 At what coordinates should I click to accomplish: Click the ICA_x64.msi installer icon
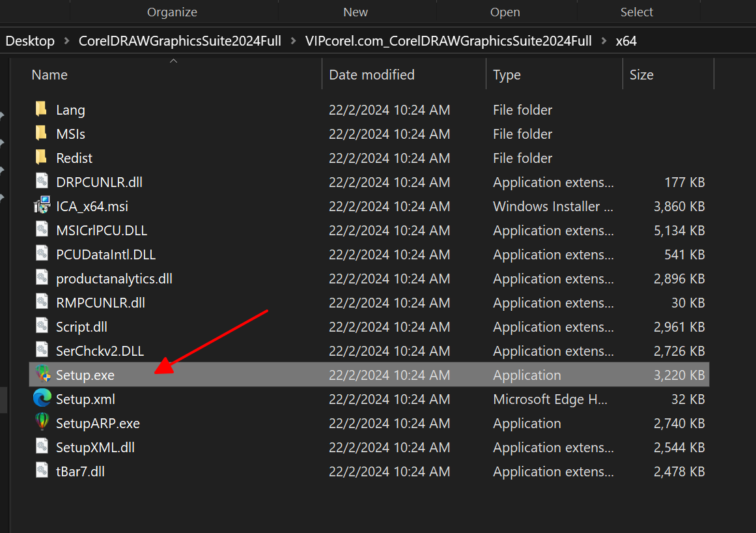coord(42,205)
